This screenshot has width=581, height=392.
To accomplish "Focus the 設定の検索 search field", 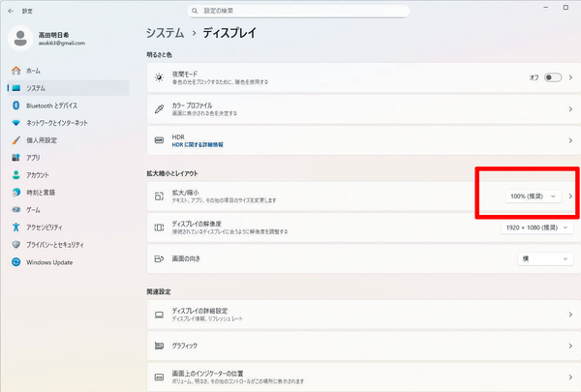I will (298, 11).
